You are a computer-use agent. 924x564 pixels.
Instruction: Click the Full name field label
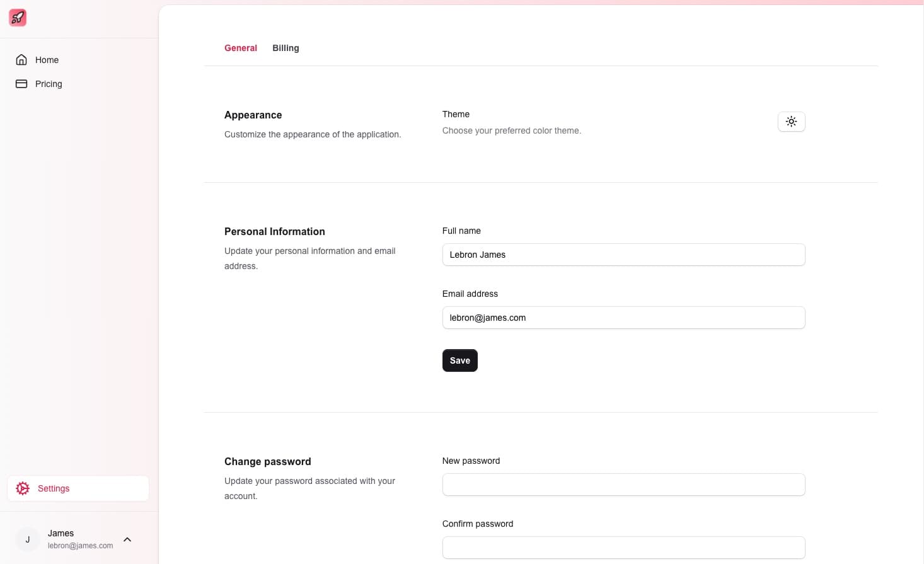point(461,231)
